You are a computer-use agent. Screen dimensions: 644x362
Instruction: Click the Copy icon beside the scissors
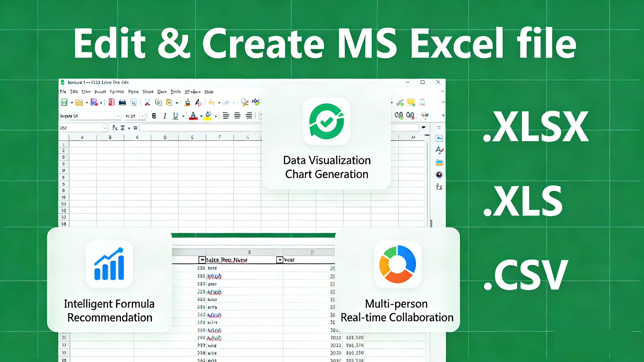click(159, 102)
